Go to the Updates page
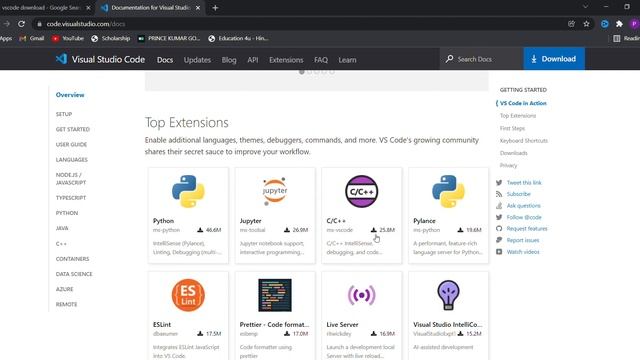 [x=197, y=60]
